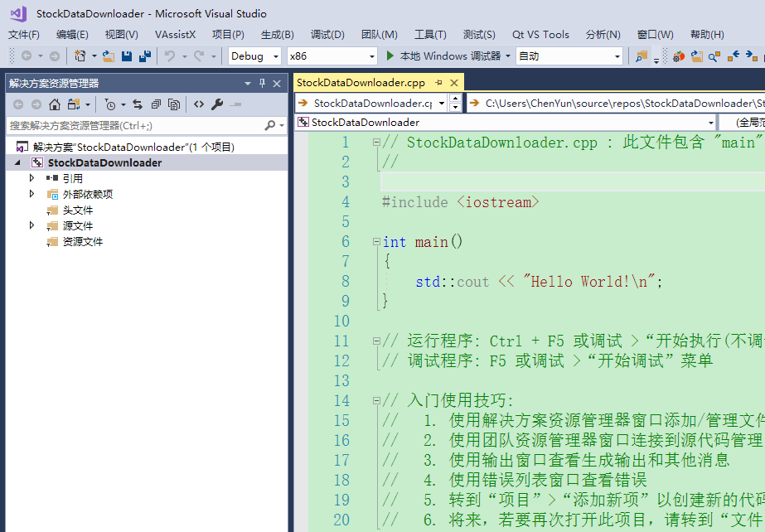Image resolution: width=765 pixels, height=532 pixels.
Task: Open the 帮助(H) menu
Action: tap(707, 35)
